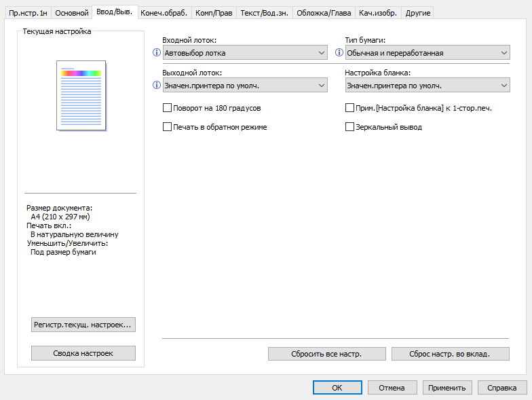Confirm with OK button

337,387
